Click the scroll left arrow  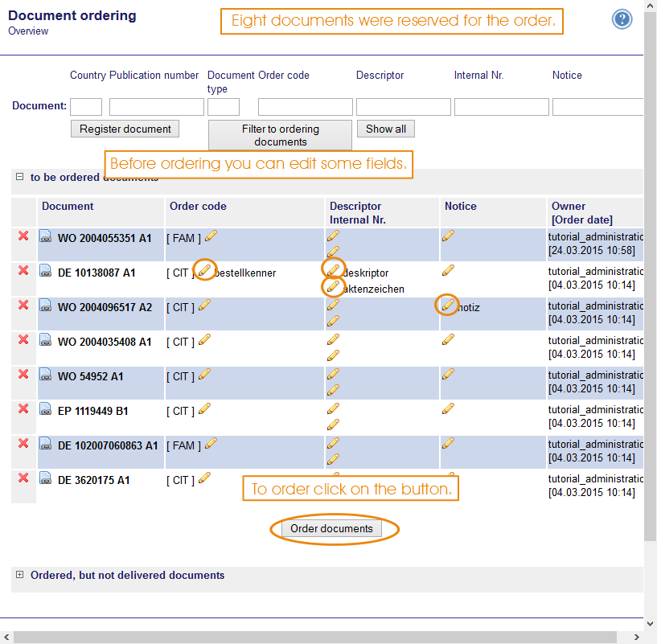(x=6, y=638)
